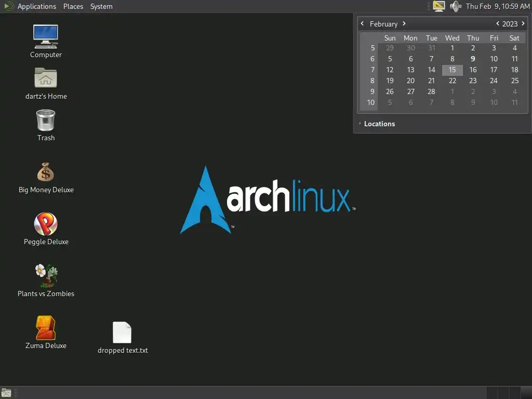Click February 18 in the calendar
This screenshot has width=532, height=399.
(x=515, y=70)
